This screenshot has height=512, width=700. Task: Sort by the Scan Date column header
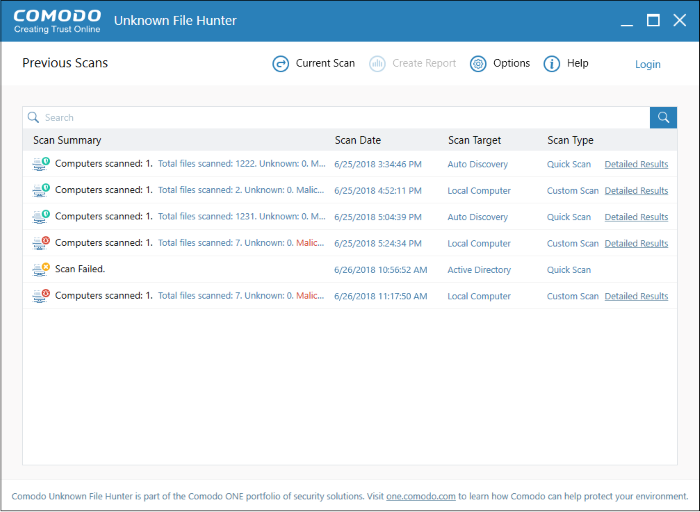click(358, 140)
